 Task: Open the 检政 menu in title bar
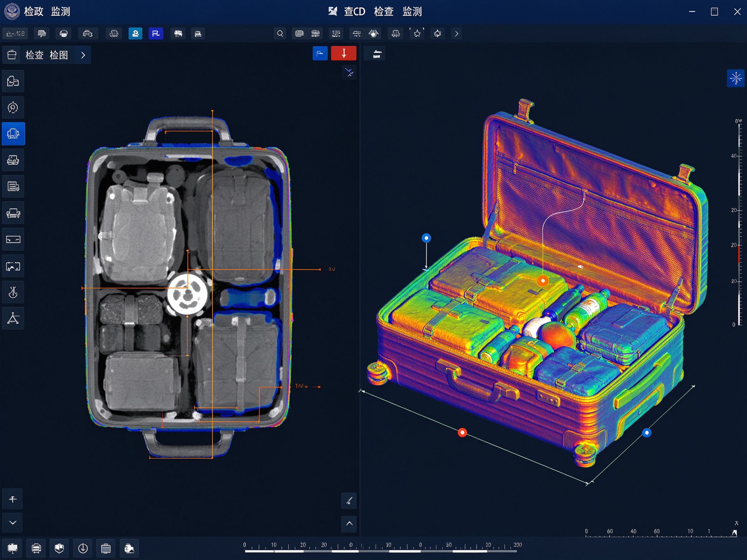(x=33, y=11)
